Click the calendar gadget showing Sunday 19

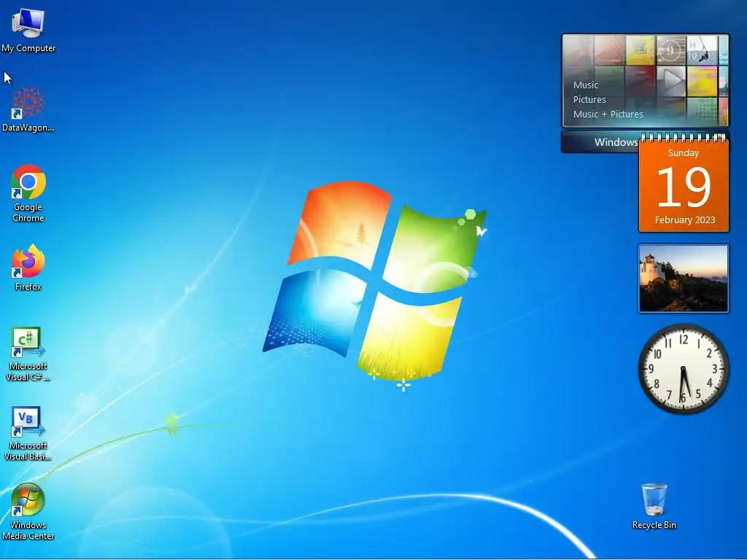(x=684, y=184)
